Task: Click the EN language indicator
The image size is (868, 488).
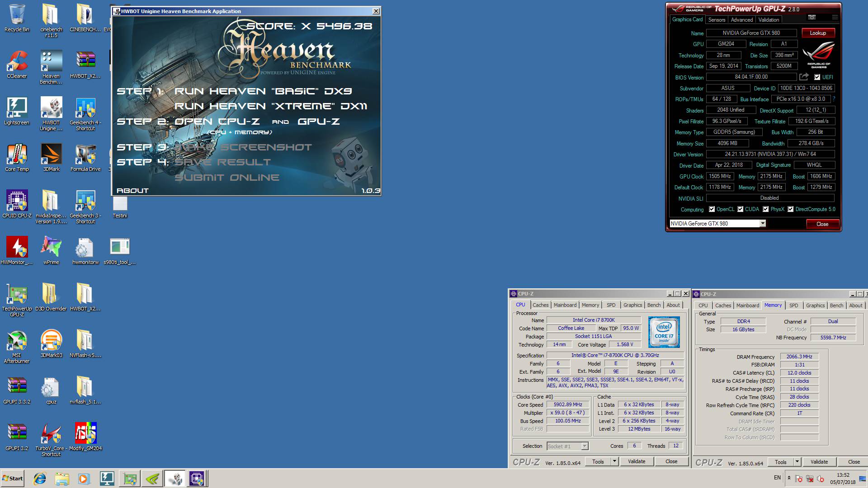Action: tap(777, 478)
